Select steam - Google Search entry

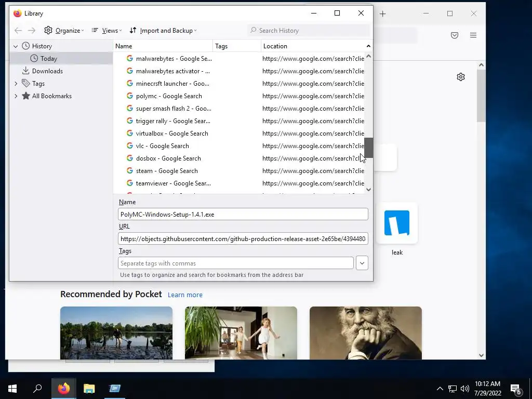(239, 171)
